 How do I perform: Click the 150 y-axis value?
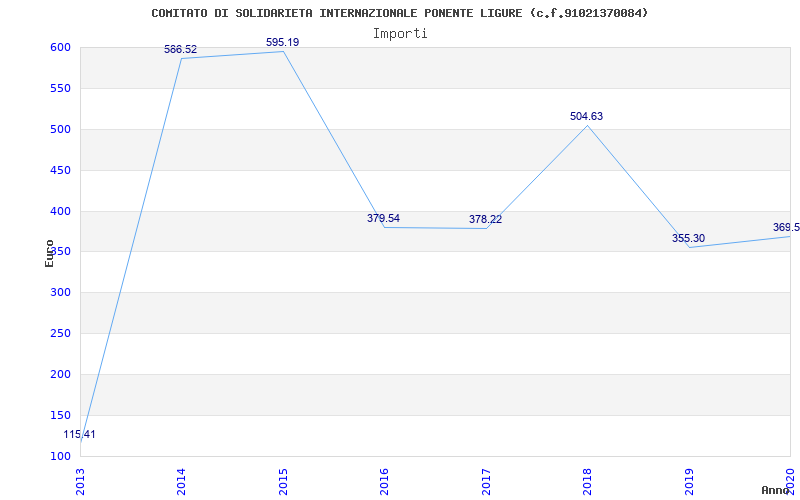60,415
